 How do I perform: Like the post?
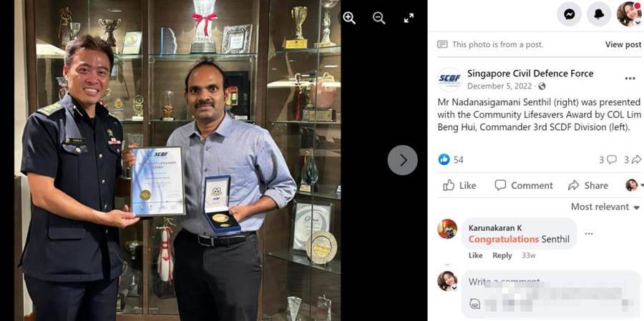(x=459, y=186)
